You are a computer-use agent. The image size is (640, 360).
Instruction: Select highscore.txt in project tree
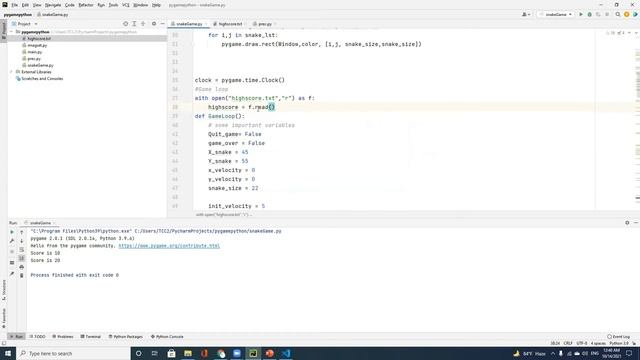click(x=39, y=39)
